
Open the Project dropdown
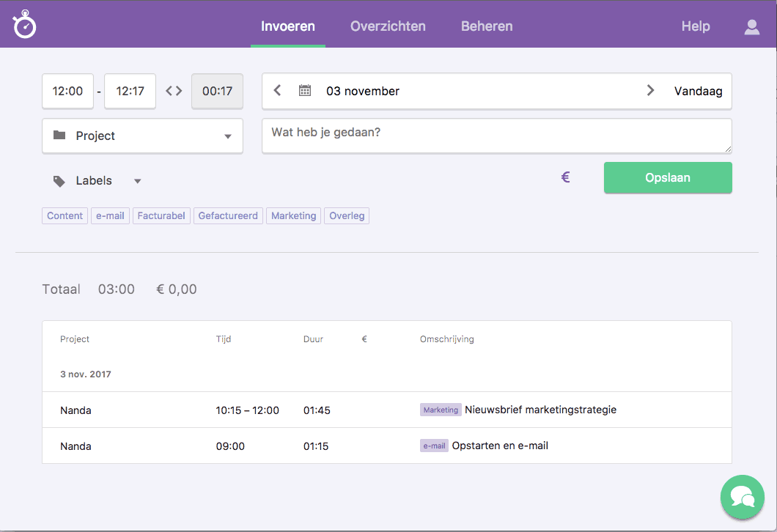(143, 136)
